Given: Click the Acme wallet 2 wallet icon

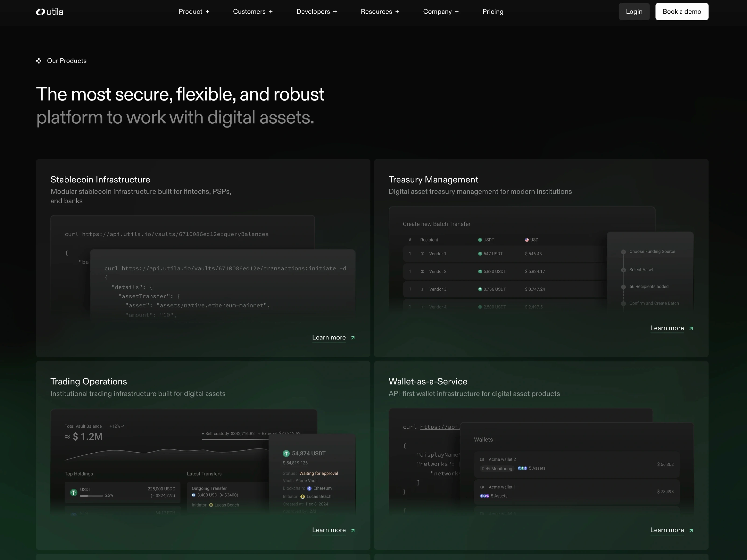Looking at the screenshot, I should click(482, 459).
